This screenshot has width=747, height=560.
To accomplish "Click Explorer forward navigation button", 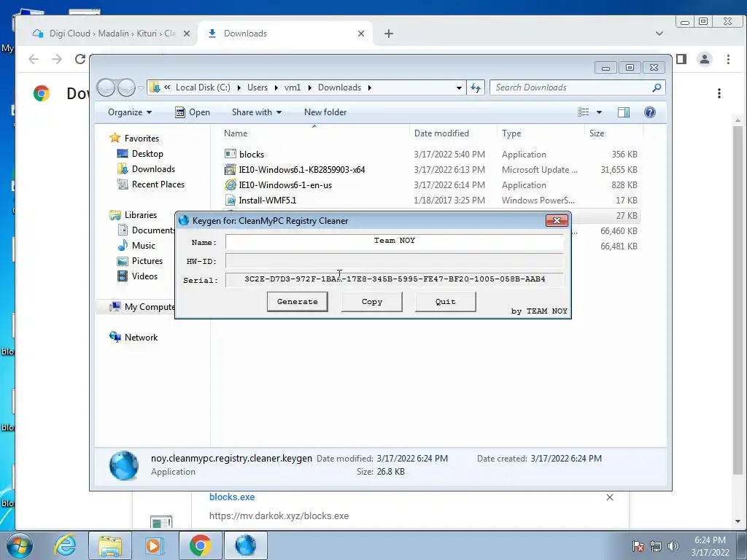I will coord(126,87).
